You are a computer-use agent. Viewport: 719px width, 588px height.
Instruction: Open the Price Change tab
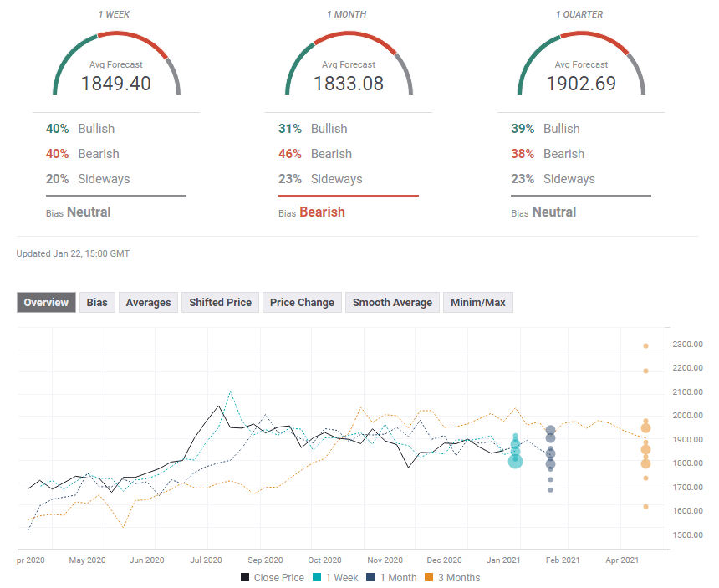[302, 303]
